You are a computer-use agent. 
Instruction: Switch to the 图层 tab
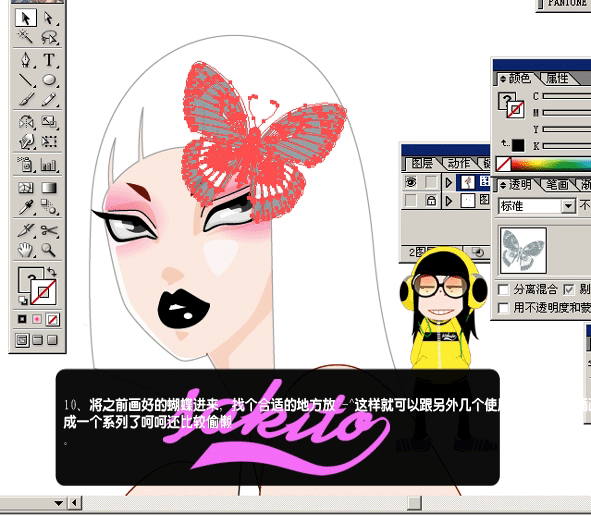422,163
